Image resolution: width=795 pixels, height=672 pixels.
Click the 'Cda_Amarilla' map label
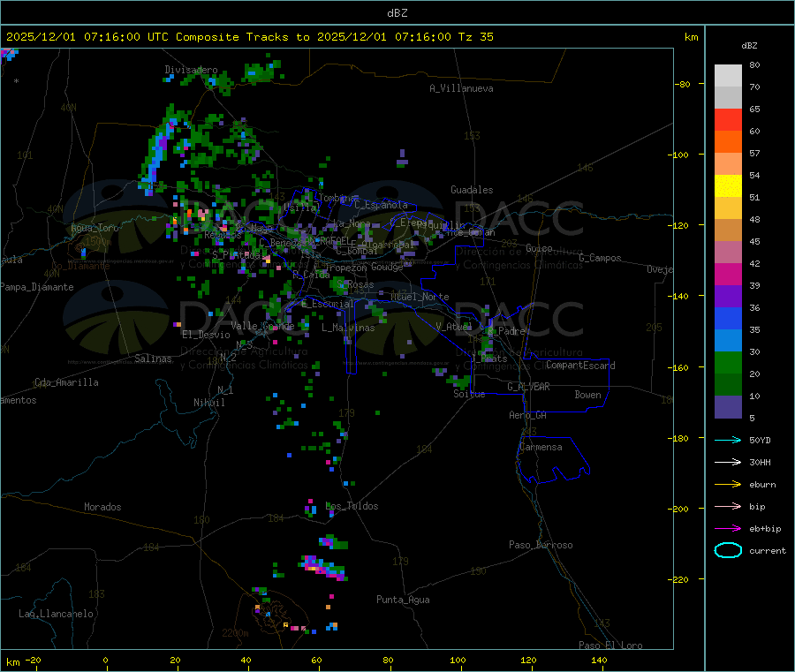click(66, 382)
